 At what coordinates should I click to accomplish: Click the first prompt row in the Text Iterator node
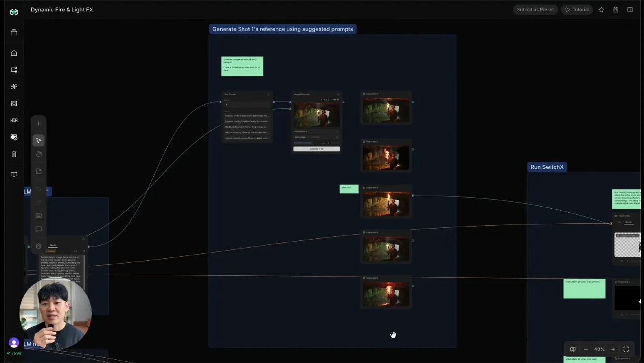[247, 116]
